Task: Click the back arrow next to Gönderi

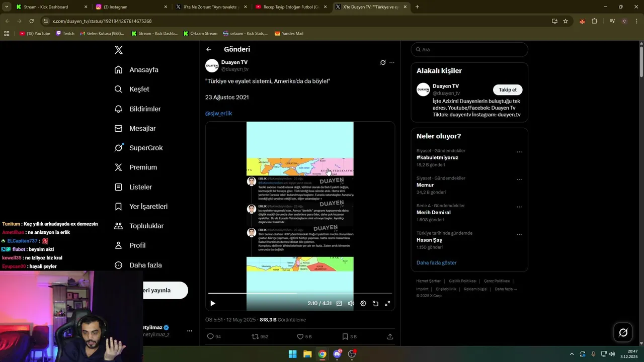Action: tap(209, 49)
